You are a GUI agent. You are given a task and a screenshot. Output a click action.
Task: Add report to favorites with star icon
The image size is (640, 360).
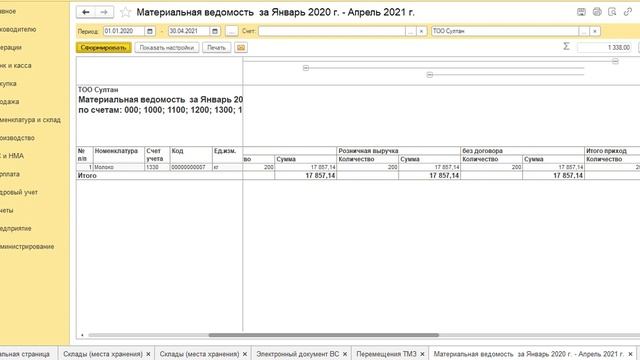point(125,12)
